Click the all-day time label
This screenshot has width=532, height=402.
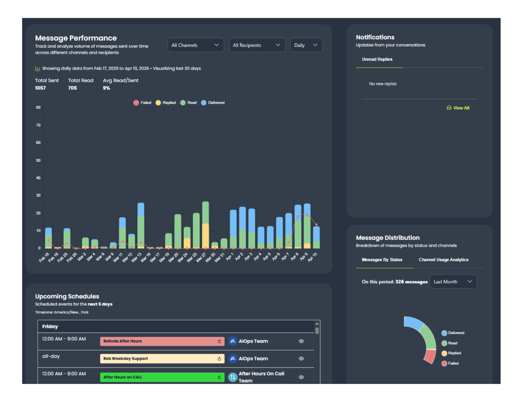51,356
